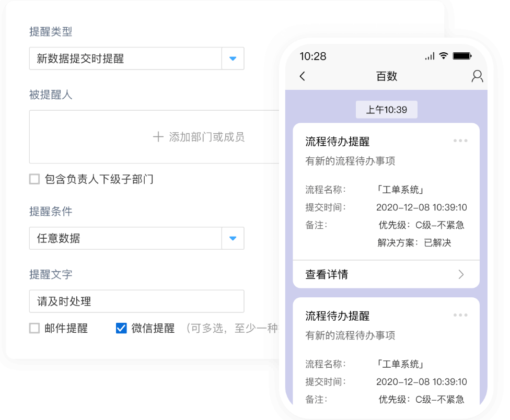This screenshot has height=420, width=510.
Task: Open the user profile icon
Action: pyautogui.click(x=477, y=76)
